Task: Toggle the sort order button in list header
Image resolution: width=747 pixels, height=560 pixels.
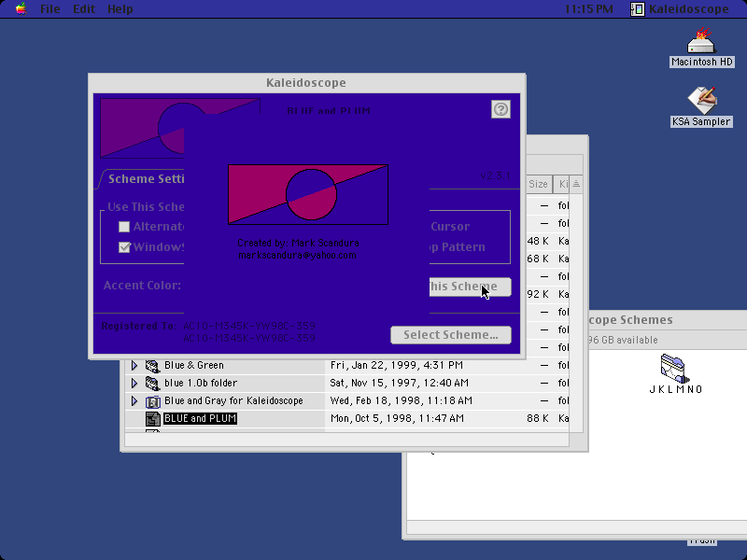Action: click(576, 184)
